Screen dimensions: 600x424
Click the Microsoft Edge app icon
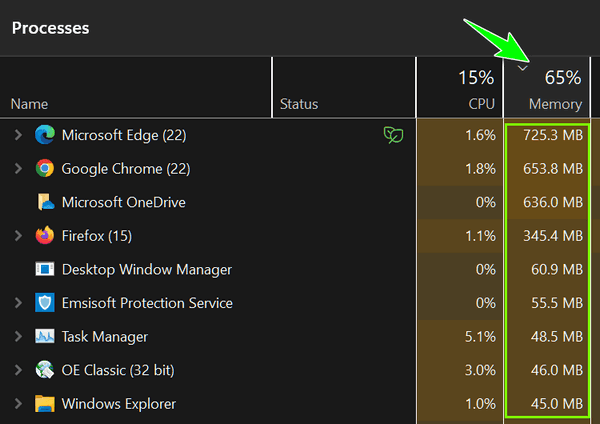(x=45, y=135)
